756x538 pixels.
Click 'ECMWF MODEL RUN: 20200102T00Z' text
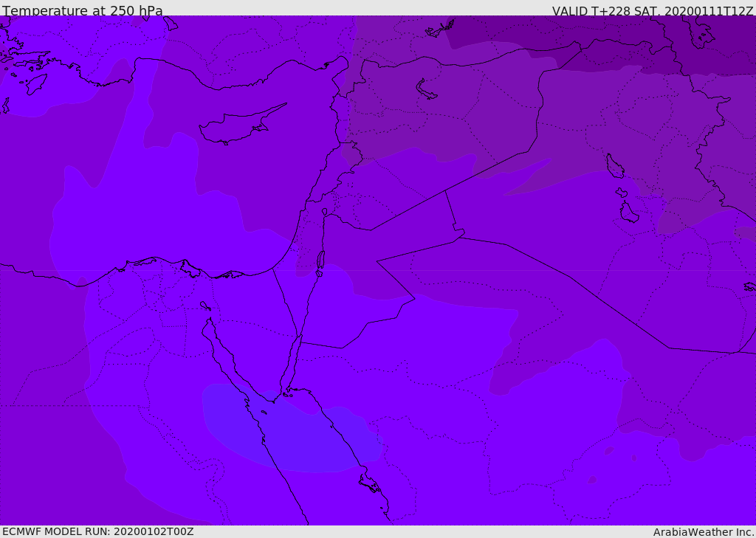[x=98, y=531]
